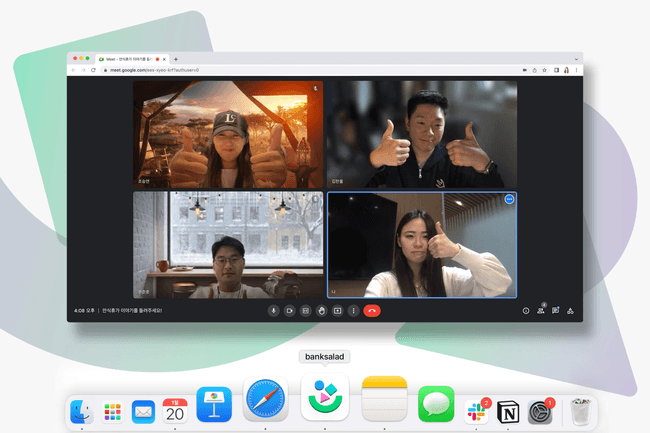
Task: Open more options in Meet controls
Action: [x=353, y=311]
